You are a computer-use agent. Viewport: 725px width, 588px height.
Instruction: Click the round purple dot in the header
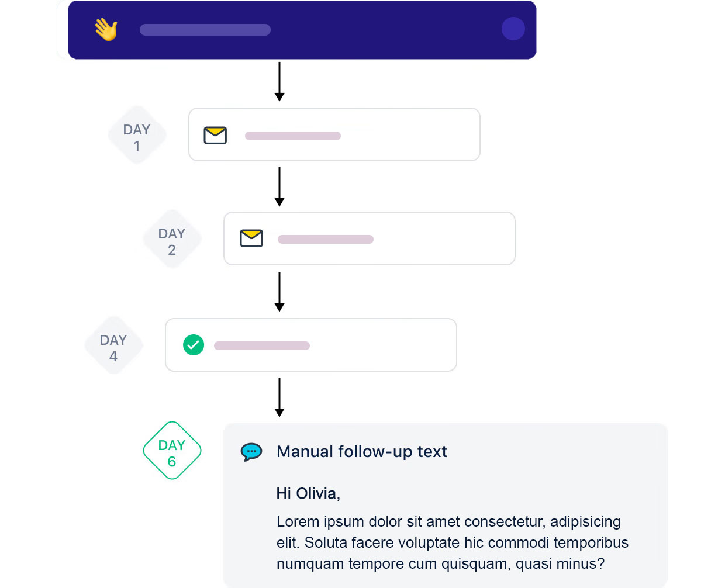pos(513,29)
